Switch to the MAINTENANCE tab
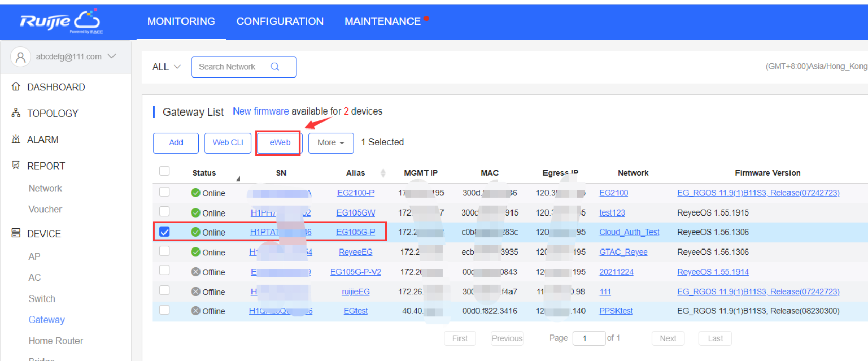Screen dimensions: 868x361 click(x=383, y=21)
